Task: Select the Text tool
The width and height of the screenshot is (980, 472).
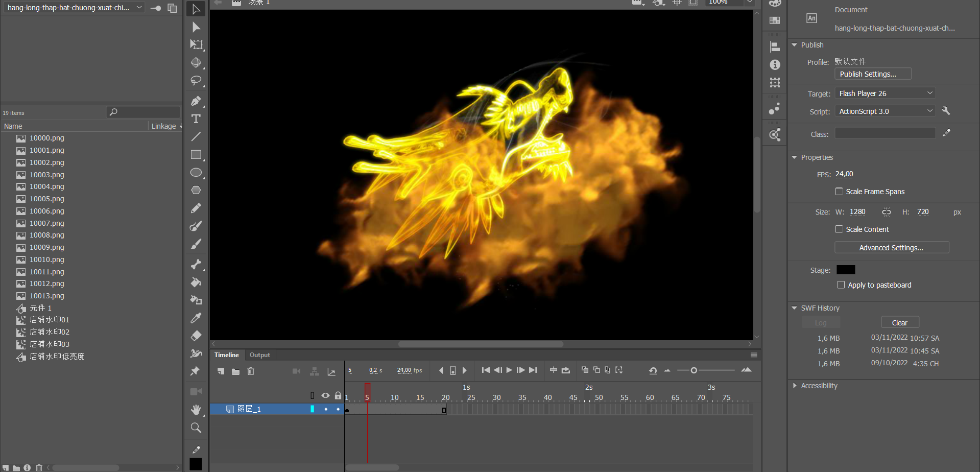Action: click(196, 119)
